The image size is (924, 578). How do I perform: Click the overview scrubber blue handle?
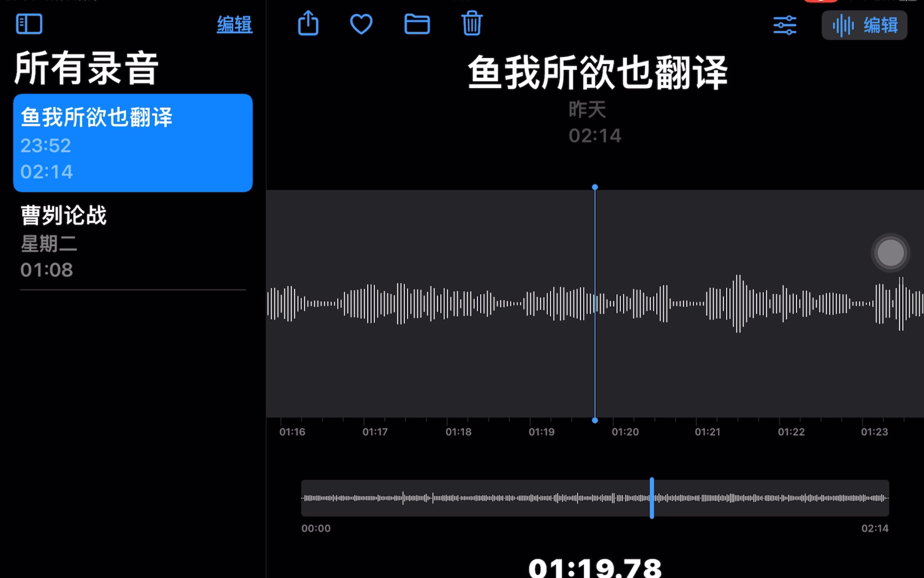click(x=652, y=498)
